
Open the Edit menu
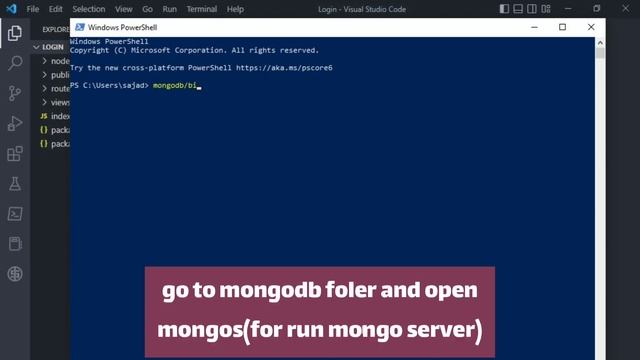coord(56,9)
